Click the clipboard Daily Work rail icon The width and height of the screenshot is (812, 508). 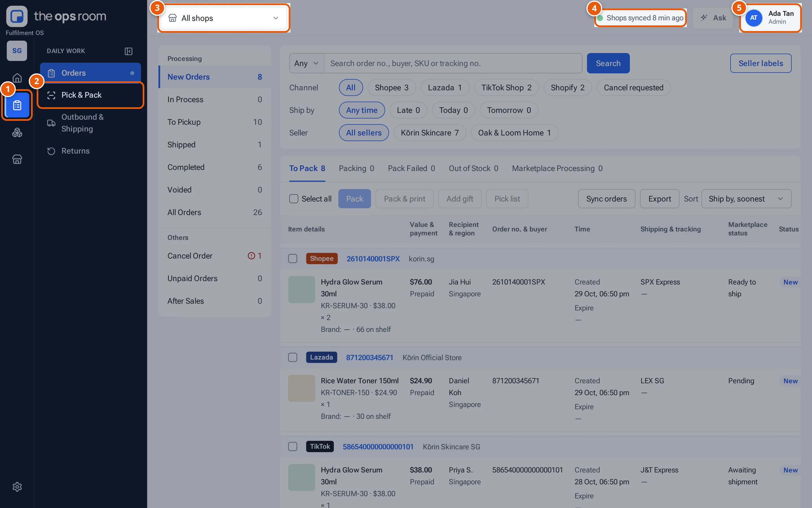click(x=17, y=106)
